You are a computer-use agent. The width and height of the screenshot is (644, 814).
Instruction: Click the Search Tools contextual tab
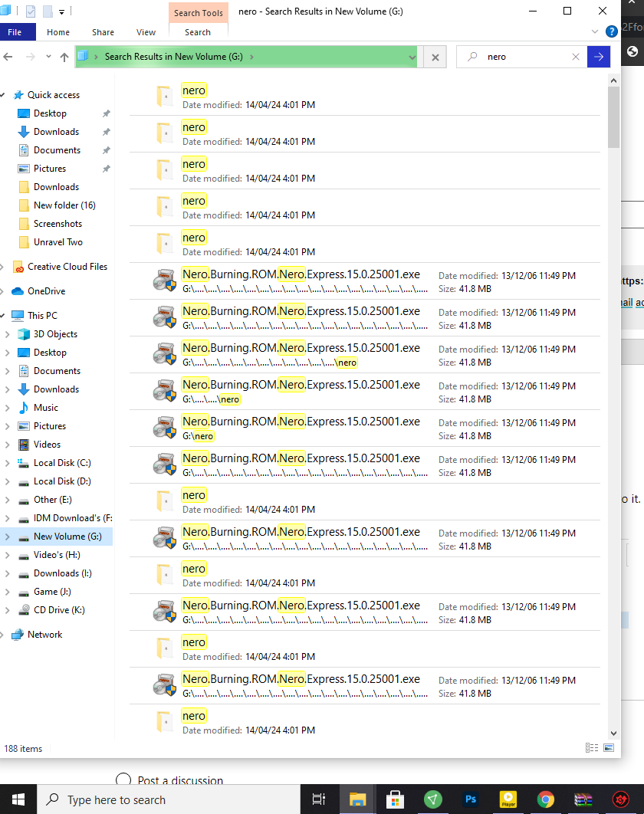pyautogui.click(x=199, y=13)
